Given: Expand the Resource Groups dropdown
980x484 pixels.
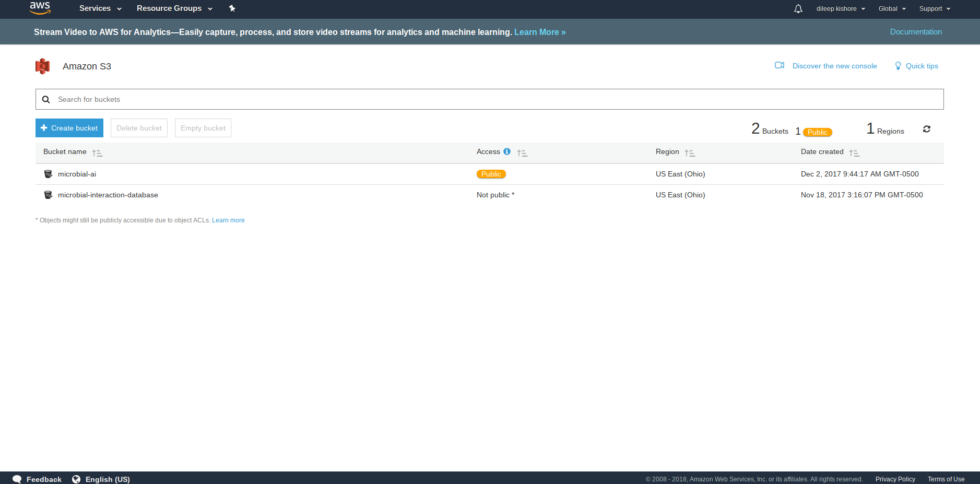Looking at the screenshot, I should click(x=175, y=8).
